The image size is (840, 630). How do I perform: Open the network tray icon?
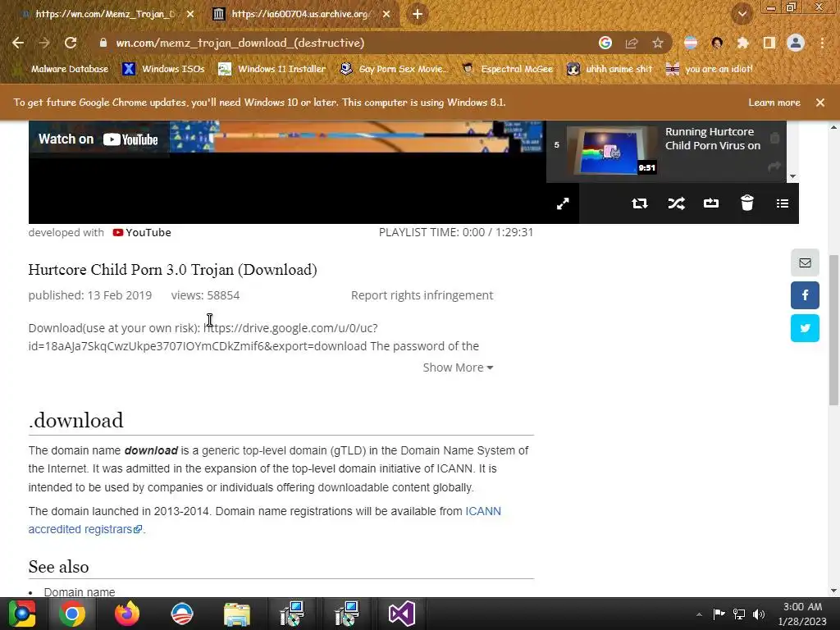(739, 614)
